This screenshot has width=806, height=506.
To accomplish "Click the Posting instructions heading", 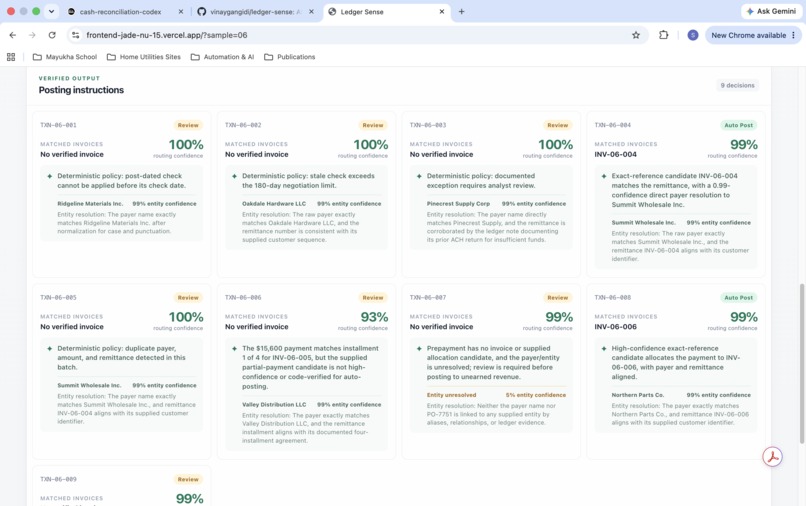I will [81, 90].
